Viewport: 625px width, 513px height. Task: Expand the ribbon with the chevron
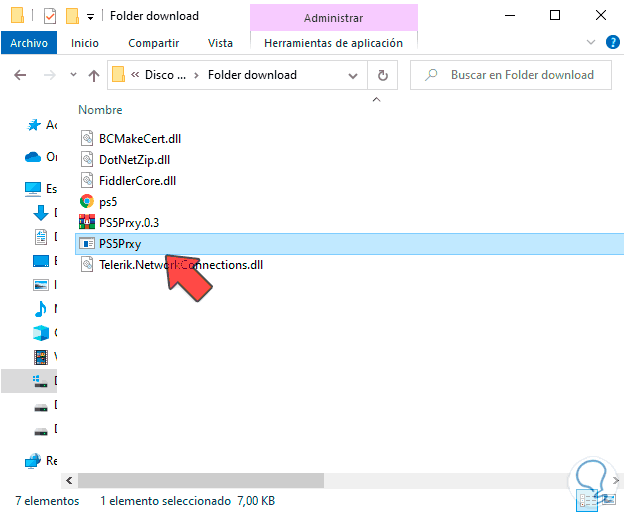point(591,42)
